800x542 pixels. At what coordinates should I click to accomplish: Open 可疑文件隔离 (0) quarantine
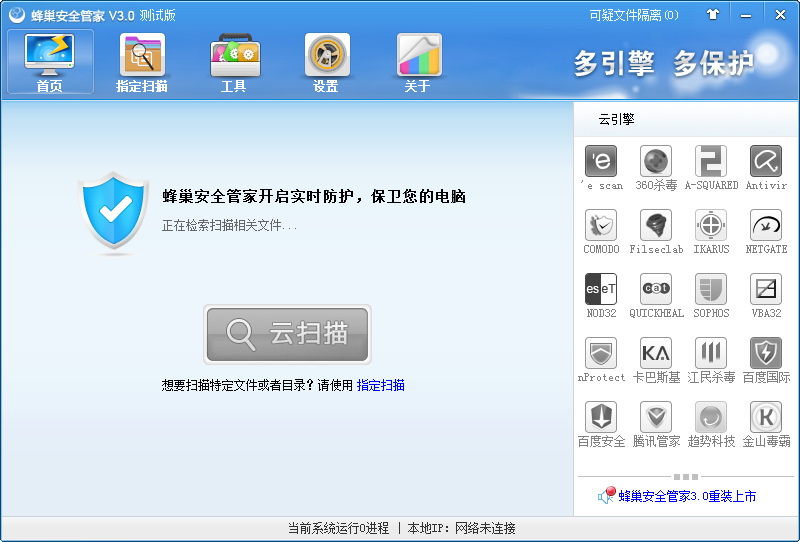click(634, 15)
